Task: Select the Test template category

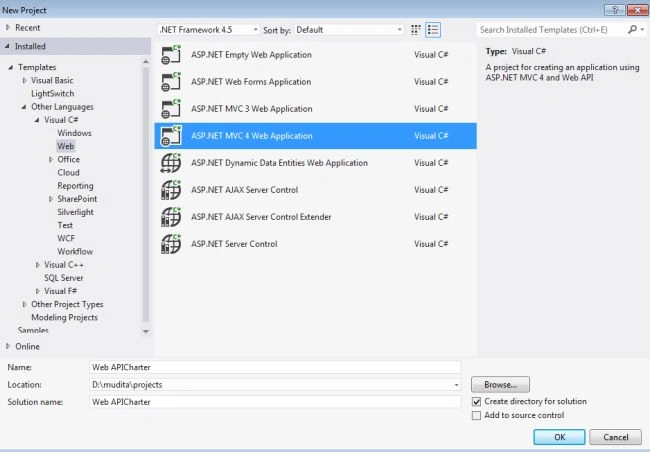Action: pyautogui.click(x=65, y=225)
